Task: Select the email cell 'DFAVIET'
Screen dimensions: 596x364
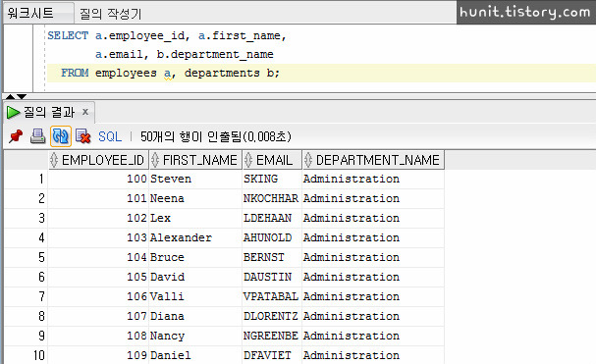Action: pos(272,355)
